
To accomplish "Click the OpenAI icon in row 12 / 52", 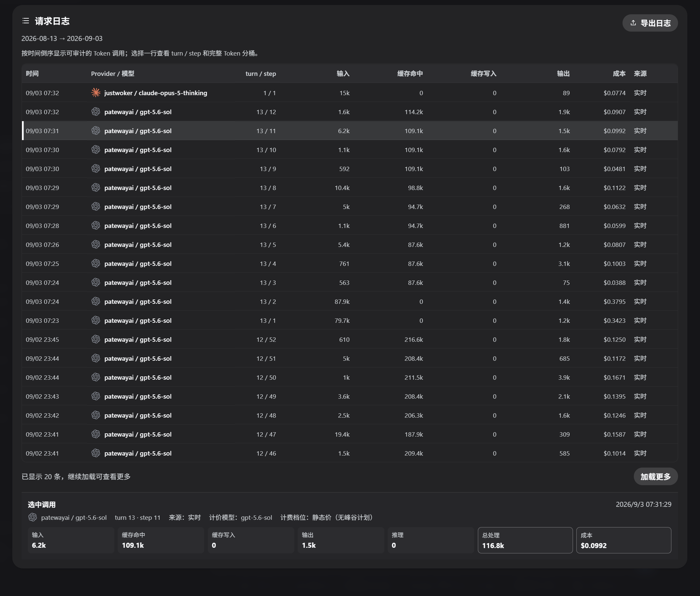I will tap(96, 339).
